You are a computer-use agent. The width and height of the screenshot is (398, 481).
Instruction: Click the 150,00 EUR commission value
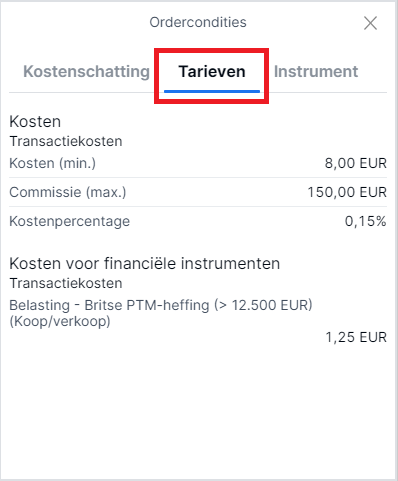[347, 192]
